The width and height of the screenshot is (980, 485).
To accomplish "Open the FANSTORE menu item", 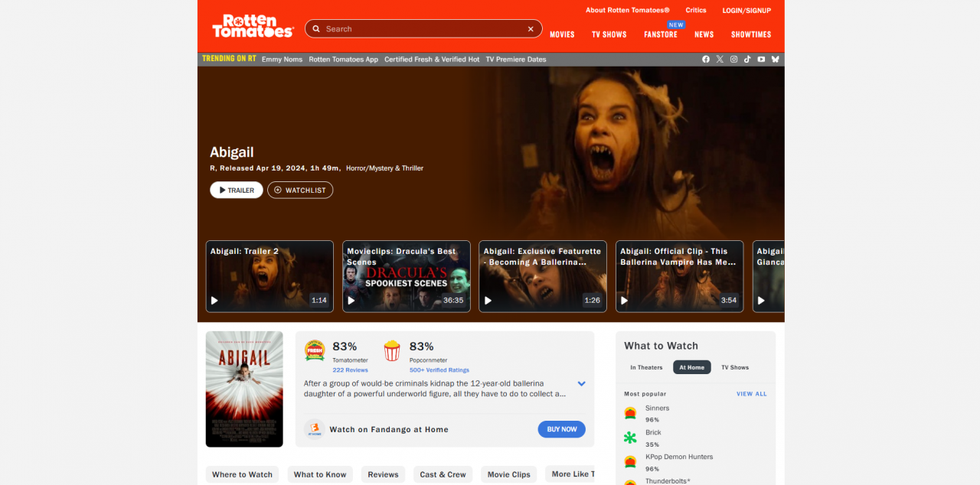I will 661,34.
